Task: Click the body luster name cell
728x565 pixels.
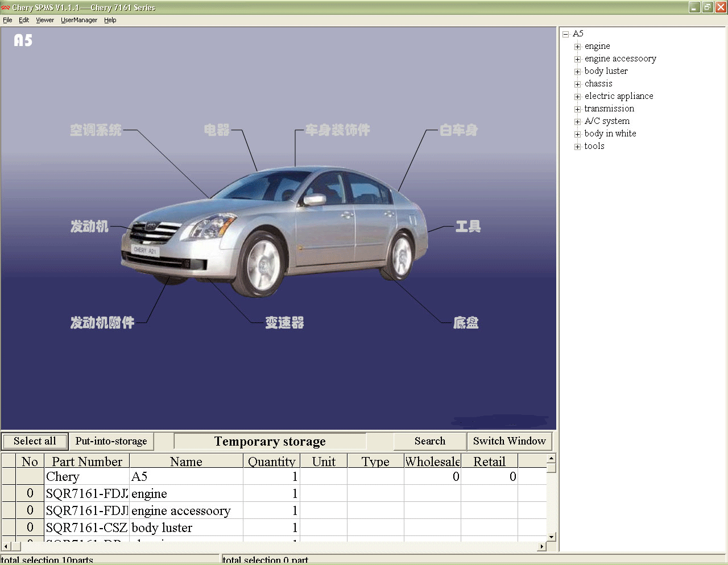Action: pyautogui.click(x=187, y=527)
